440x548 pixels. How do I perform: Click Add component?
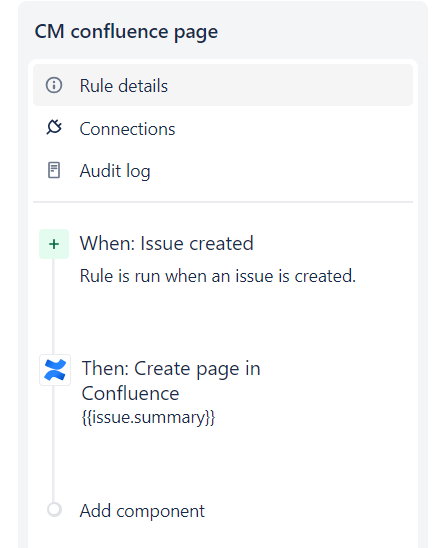pyautogui.click(x=142, y=511)
